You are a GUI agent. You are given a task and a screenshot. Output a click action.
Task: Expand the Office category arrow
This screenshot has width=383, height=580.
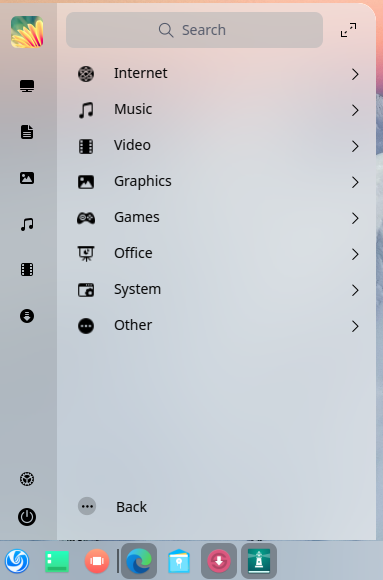pyautogui.click(x=355, y=254)
